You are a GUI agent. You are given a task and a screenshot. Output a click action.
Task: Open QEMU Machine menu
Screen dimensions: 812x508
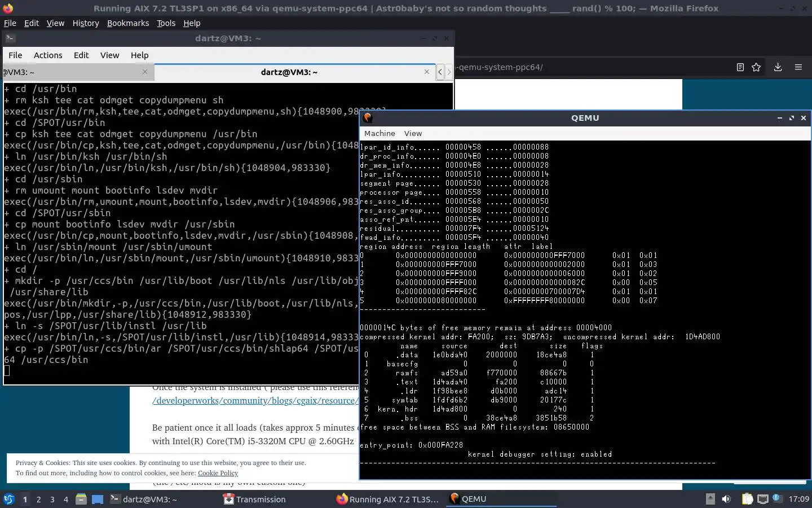tap(379, 134)
